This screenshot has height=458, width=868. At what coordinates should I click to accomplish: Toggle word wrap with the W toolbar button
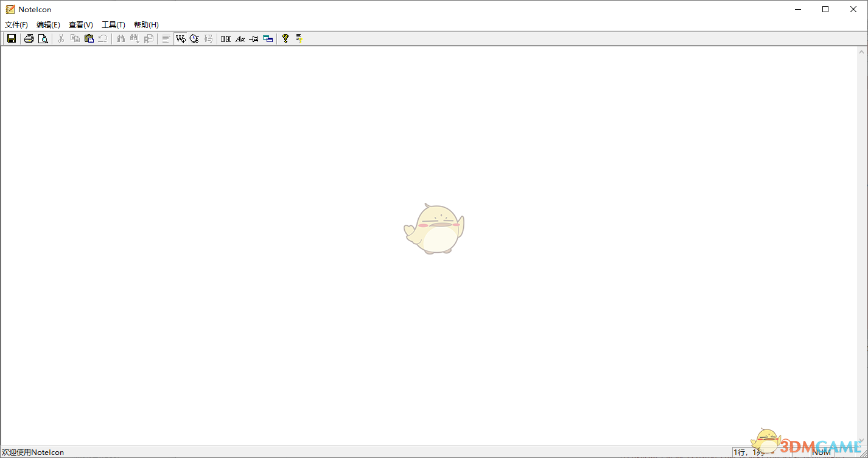coord(180,38)
